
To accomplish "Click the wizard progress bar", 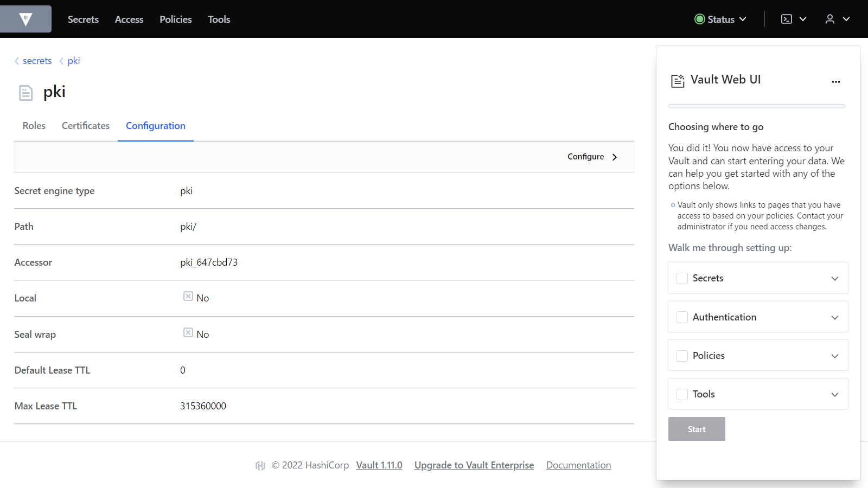I will 757,106.
